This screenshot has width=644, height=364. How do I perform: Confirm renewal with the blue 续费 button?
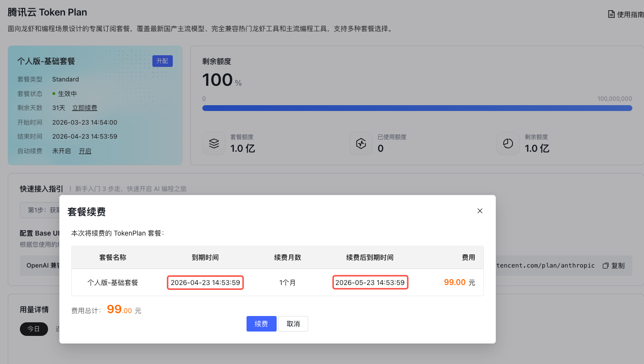262,324
